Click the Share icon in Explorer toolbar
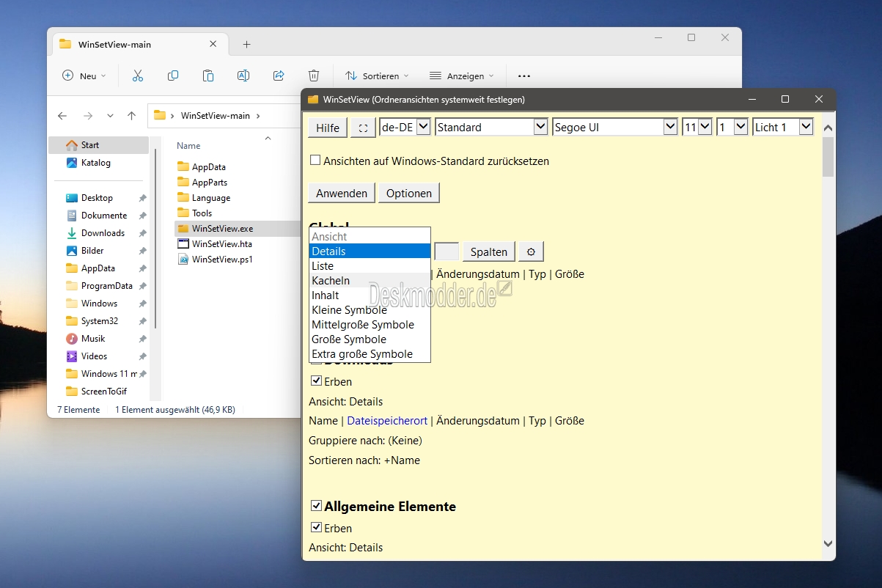 tap(279, 76)
